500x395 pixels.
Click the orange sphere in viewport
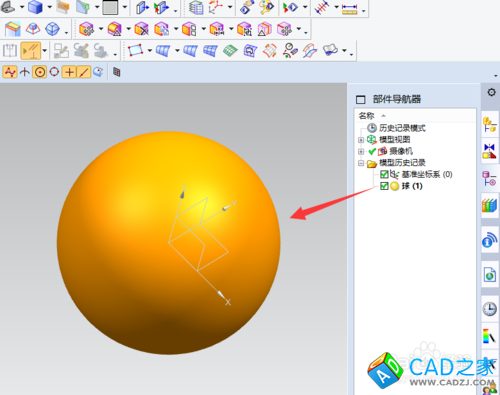tap(168, 243)
